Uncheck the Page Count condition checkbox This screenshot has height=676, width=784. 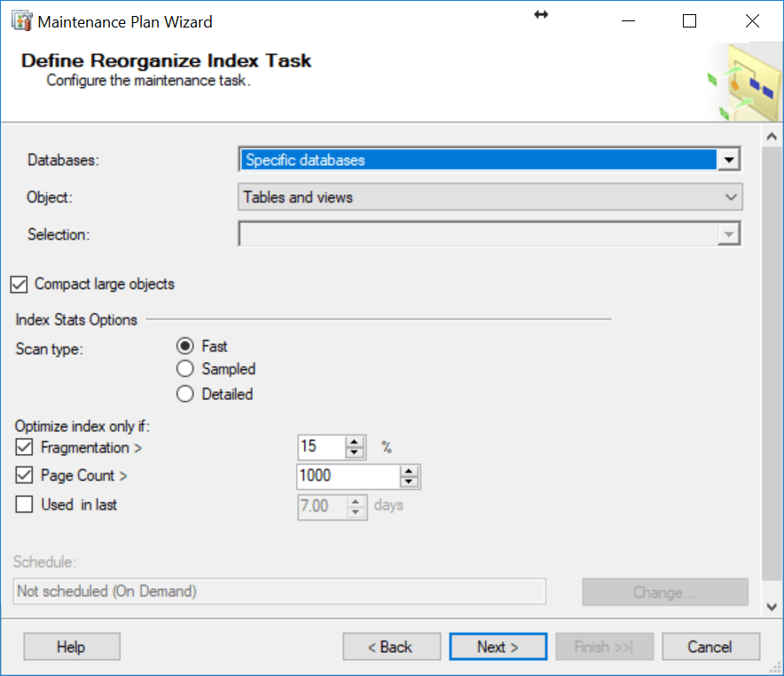coord(24,475)
